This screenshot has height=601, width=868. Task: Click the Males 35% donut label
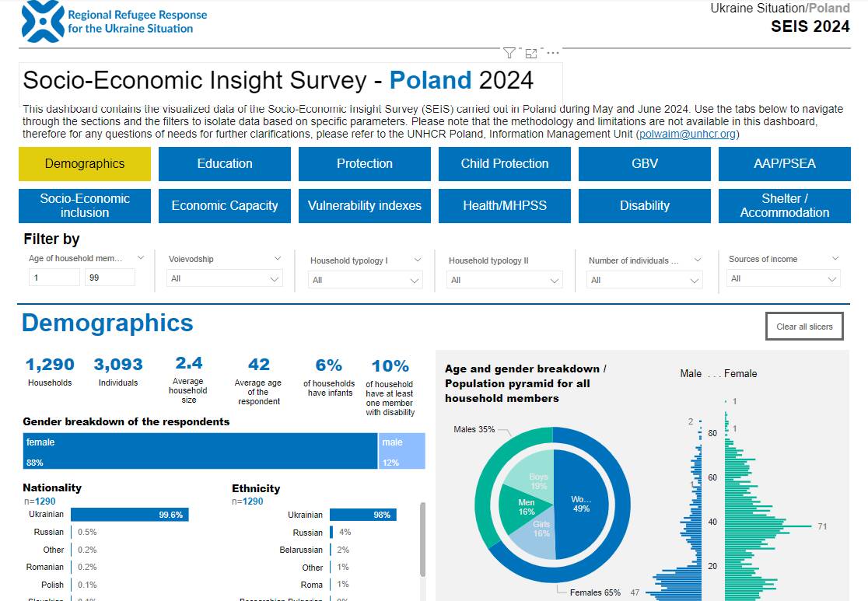pyautogui.click(x=474, y=429)
